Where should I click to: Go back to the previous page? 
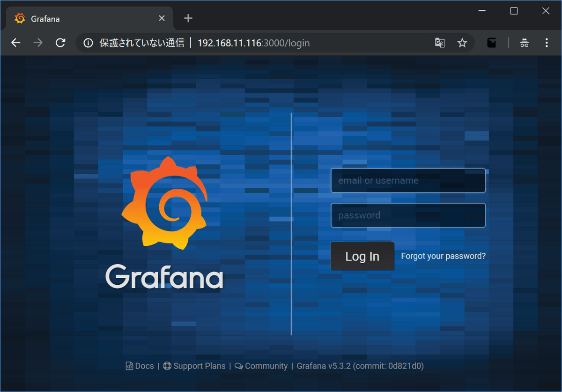[x=16, y=43]
